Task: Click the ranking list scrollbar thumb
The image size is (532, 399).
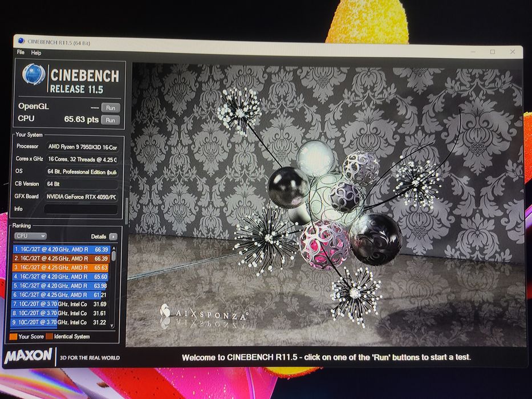Action: [113, 256]
